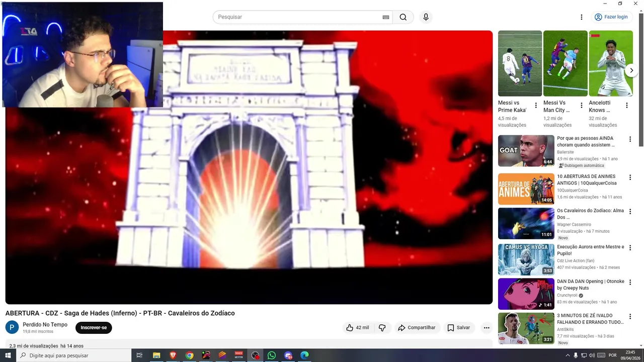Open Task View in the taskbar
This screenshot has width=644, height=362.
[x=140, y=355]
